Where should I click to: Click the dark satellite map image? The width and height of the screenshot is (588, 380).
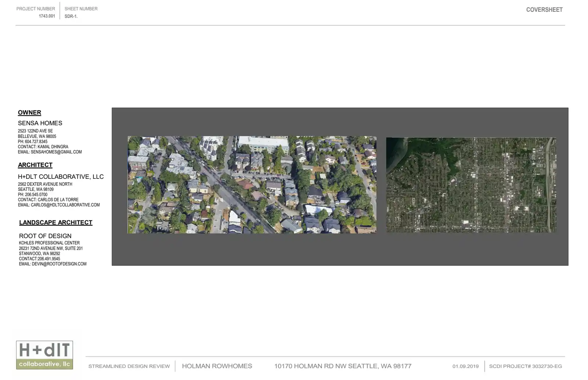point(471,185)
